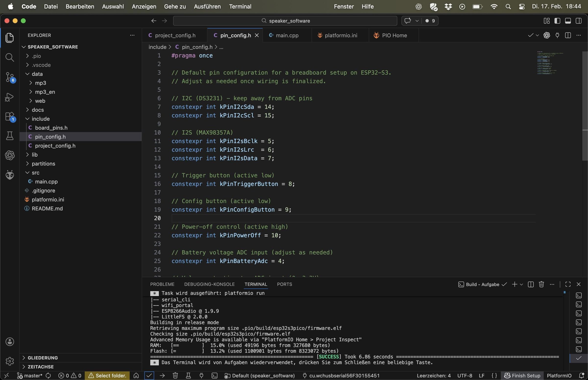Switch to the DEBUGGING-KONSOLE tab
Image resolution: width=588 pixels, height=380 pixels.
(209, 284)
